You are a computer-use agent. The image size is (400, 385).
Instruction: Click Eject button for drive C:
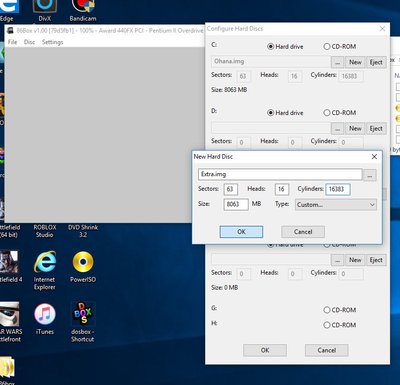pos(376,62)
